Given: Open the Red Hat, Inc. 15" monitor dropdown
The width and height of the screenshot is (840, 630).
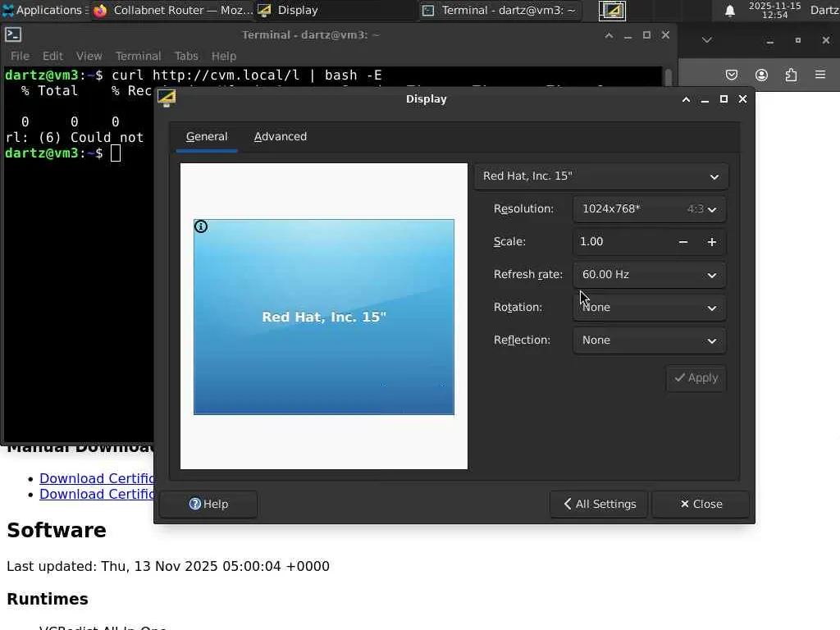Looking at the screenshot, I should pyautogui.click(x=601, y=176).
